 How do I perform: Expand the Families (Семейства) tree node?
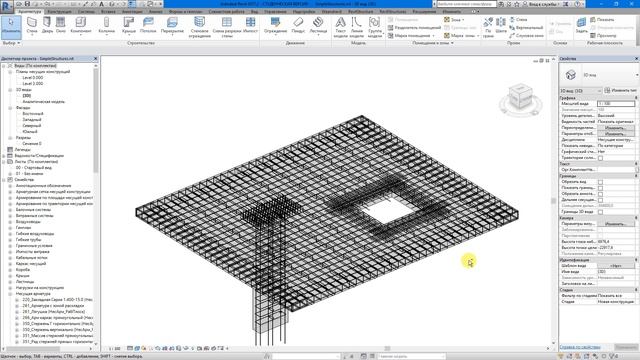tap(4, 180)
